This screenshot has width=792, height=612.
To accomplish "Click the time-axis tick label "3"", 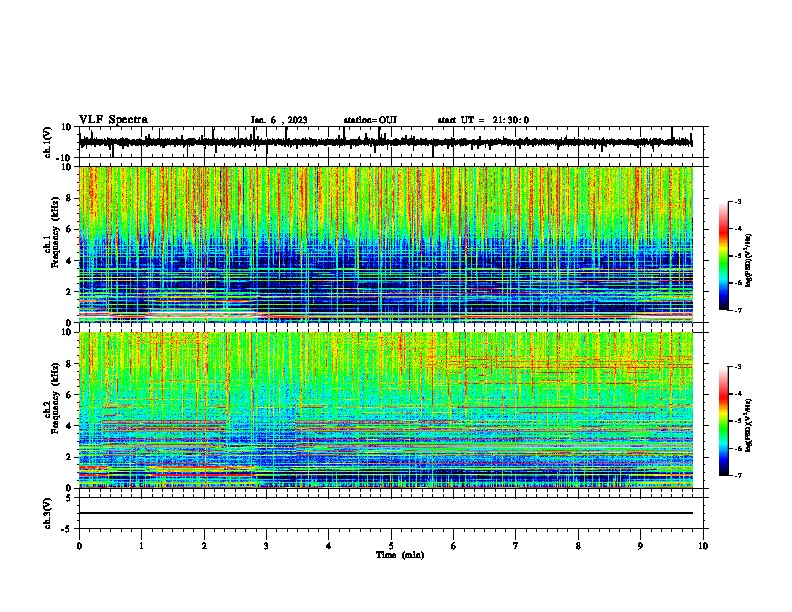I will click(266, 546).
